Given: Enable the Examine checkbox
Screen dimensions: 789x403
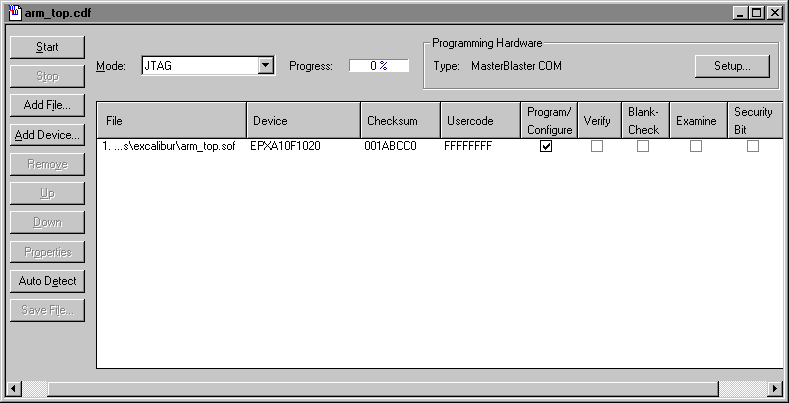Looking at the screenshot, I should (x=696, y=146).
